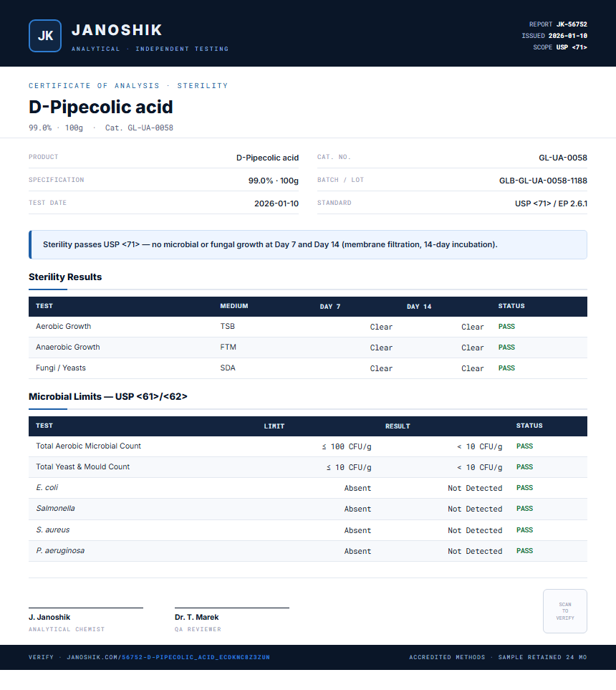
Task: Click the LIMIT column header
Action: [x=274, y=426]
